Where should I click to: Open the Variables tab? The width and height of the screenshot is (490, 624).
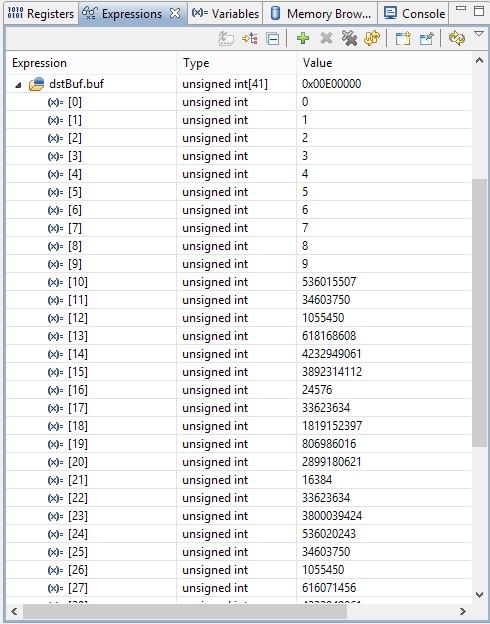(x=225, y=14)
